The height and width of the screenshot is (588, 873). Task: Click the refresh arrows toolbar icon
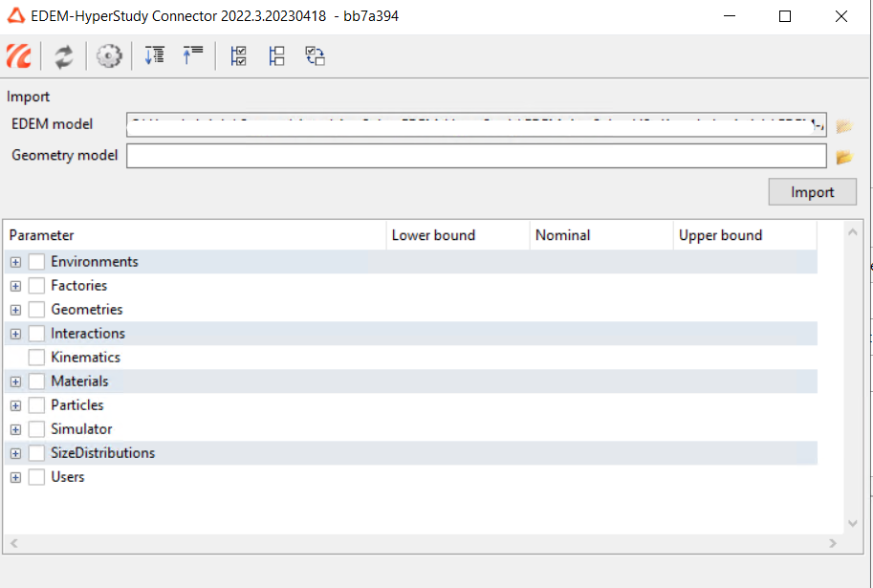coord(63,56)
